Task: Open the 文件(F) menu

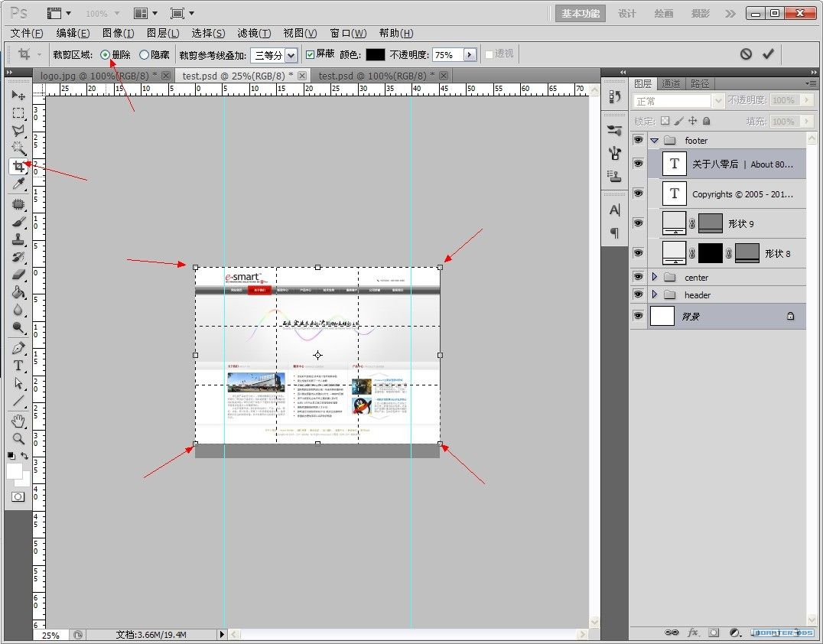Action: (26, 33)
